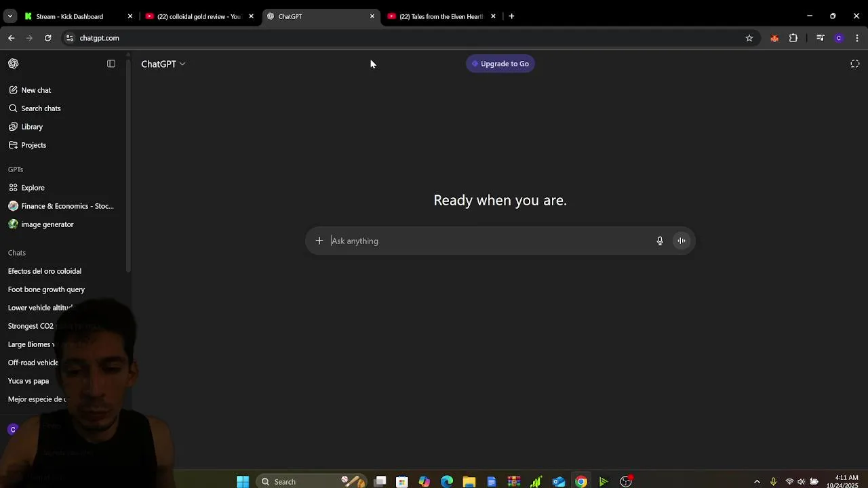The width and height of the screenshot is (868, 488).
Task: Open the Projects section
Action: click(x=33, y=145)
